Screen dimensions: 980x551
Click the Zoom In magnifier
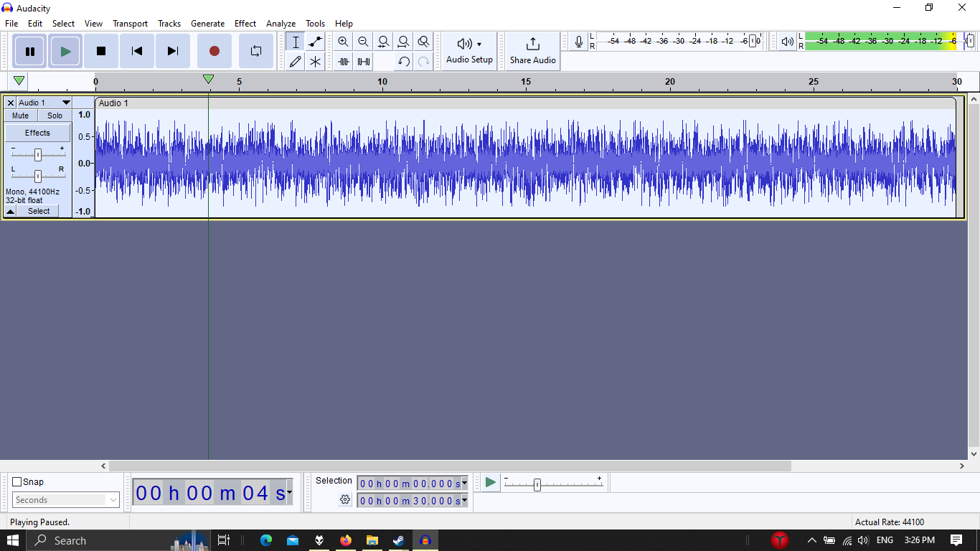344,42
